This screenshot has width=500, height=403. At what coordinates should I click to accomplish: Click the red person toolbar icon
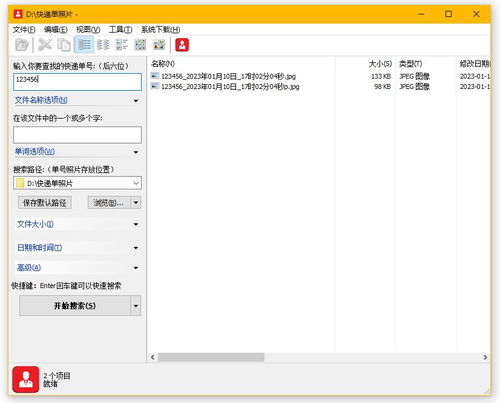coord(182,45)
